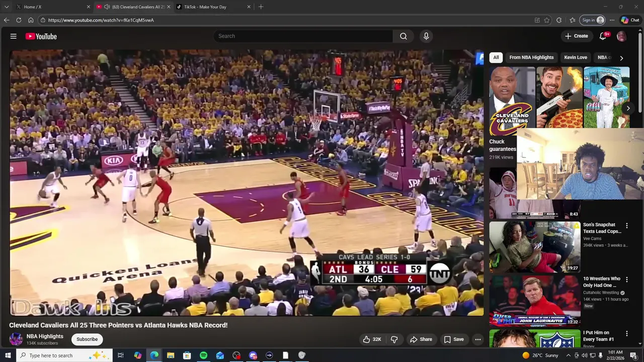The height and width of the screenshot is (362, 644).
Task: Refresh the page with reload icon
Action: tap(19, 20)
